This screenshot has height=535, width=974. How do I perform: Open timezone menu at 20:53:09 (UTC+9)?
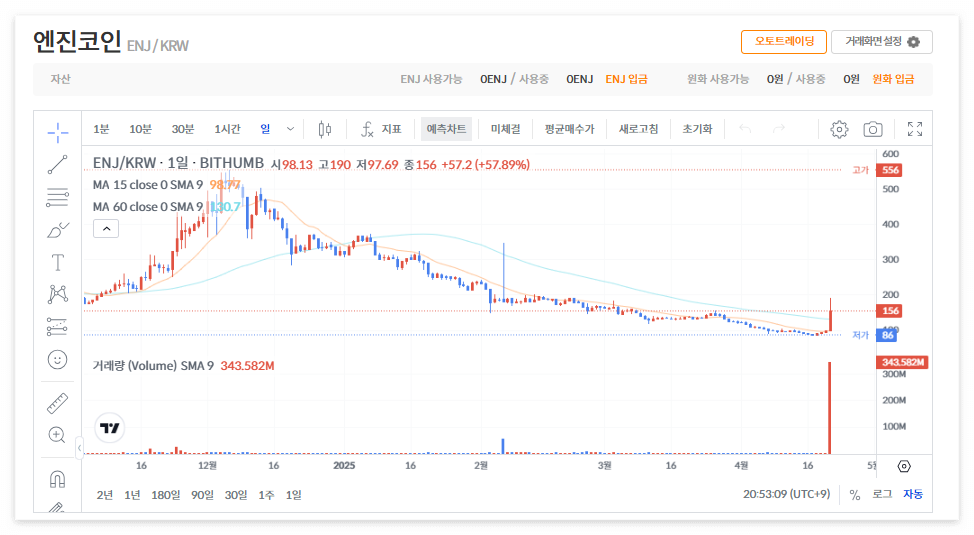click(x=786, y=495)
